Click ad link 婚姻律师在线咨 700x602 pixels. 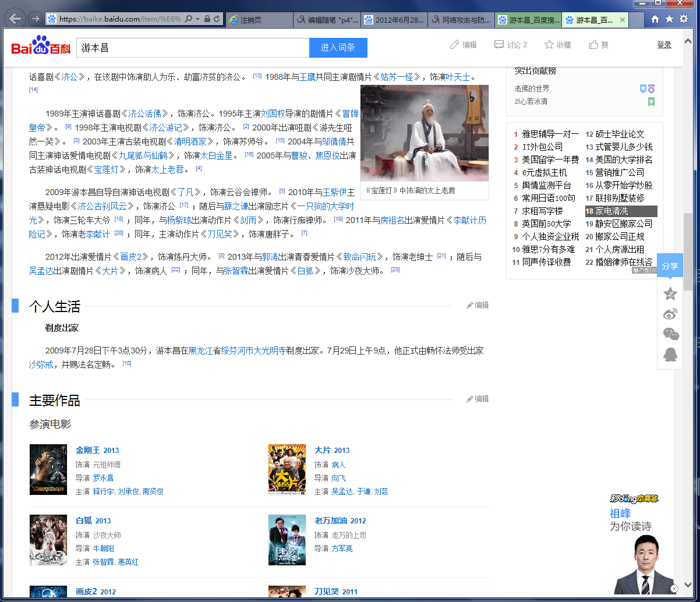624,262
